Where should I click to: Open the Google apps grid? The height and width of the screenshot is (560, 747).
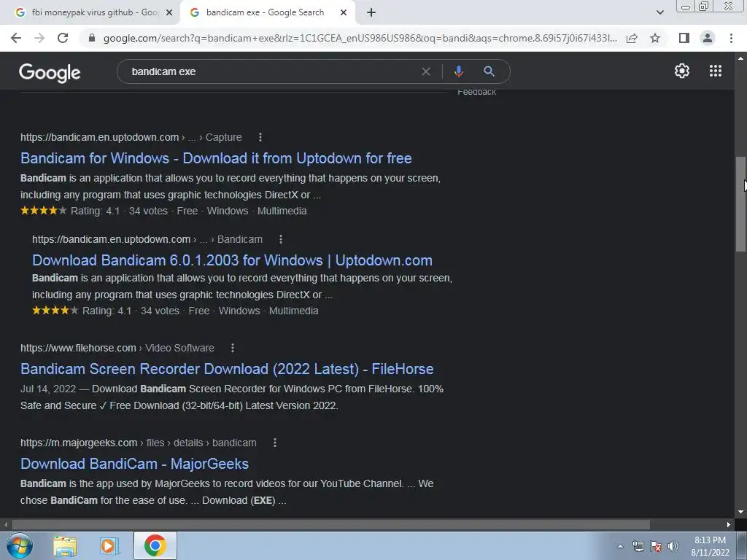pyautogui.click(x=716, y=71)
